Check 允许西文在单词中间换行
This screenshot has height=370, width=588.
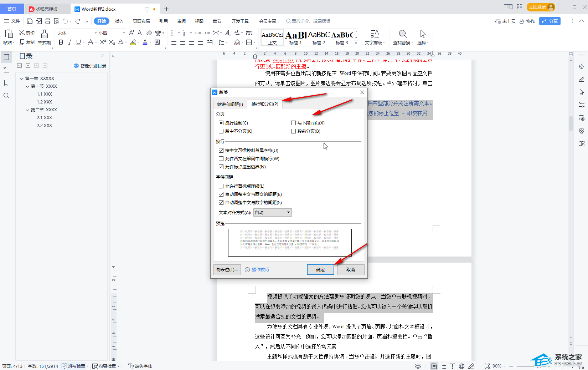221,158
